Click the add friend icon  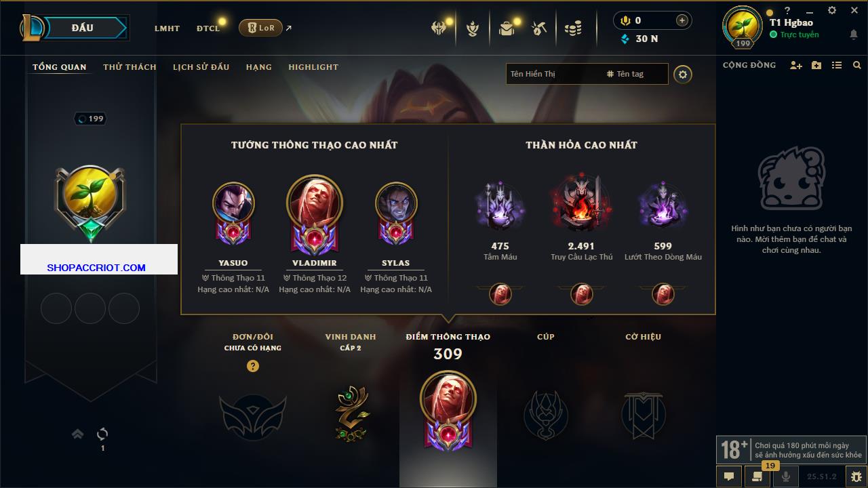[796, 65]
